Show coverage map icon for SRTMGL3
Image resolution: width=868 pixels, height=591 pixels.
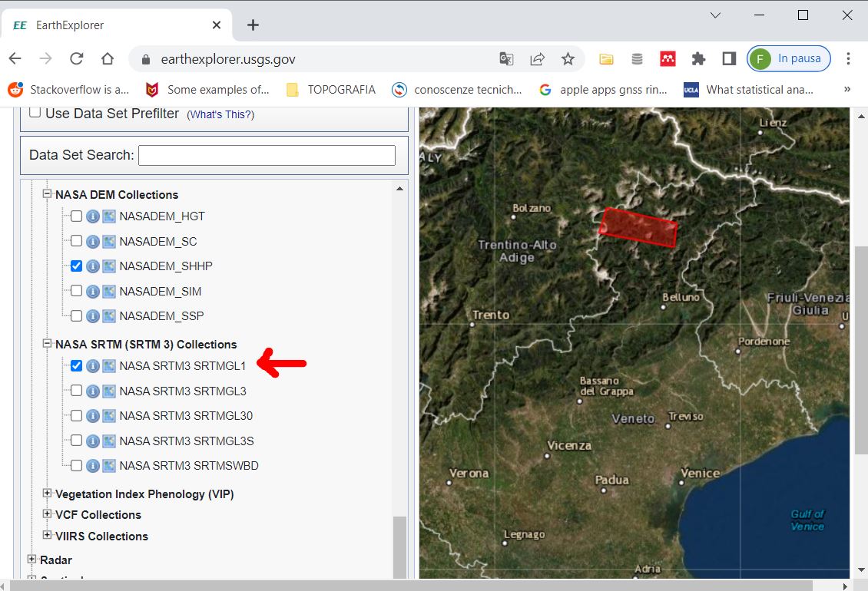point(109,391)
